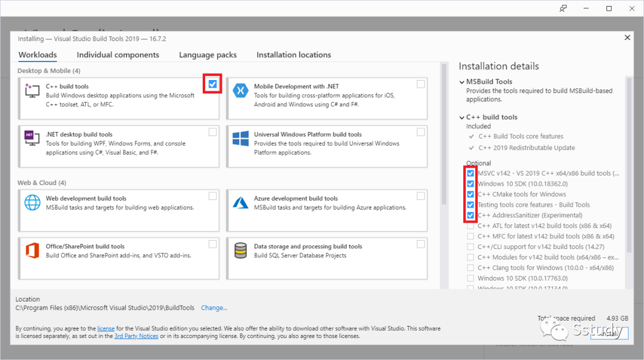Uncheck Windows 10 SDK (10.0.18362.0) option
Image resolution: width=644 pixels, height=360 pixels.
point(470,184)
